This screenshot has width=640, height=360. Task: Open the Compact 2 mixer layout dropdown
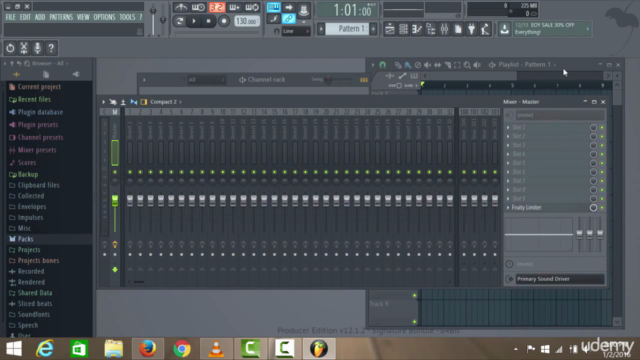pos(166,102)
